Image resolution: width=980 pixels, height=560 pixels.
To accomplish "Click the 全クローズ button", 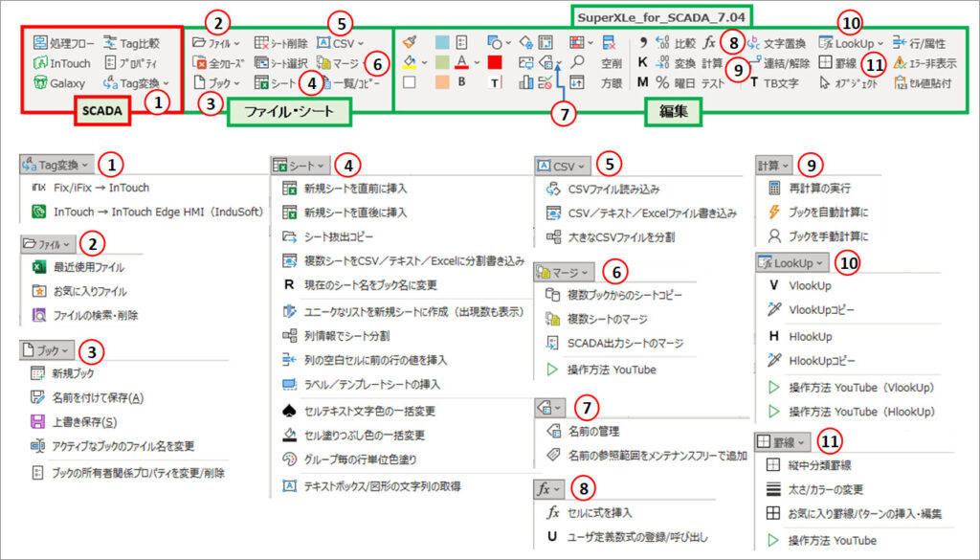I will click(218, 63).
